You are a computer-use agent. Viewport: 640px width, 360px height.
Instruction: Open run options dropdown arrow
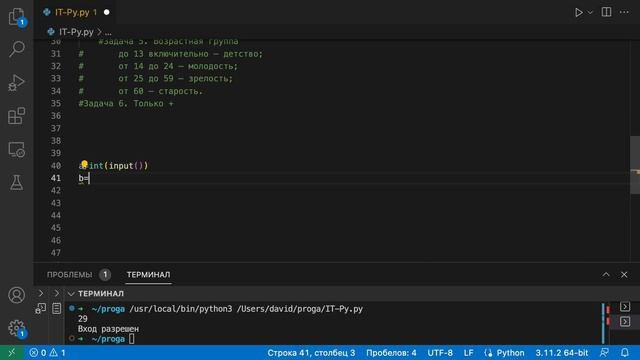(x=590, y=12)
